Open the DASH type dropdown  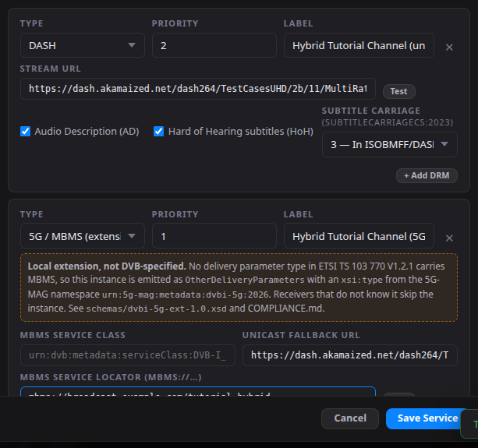(83, 45)
